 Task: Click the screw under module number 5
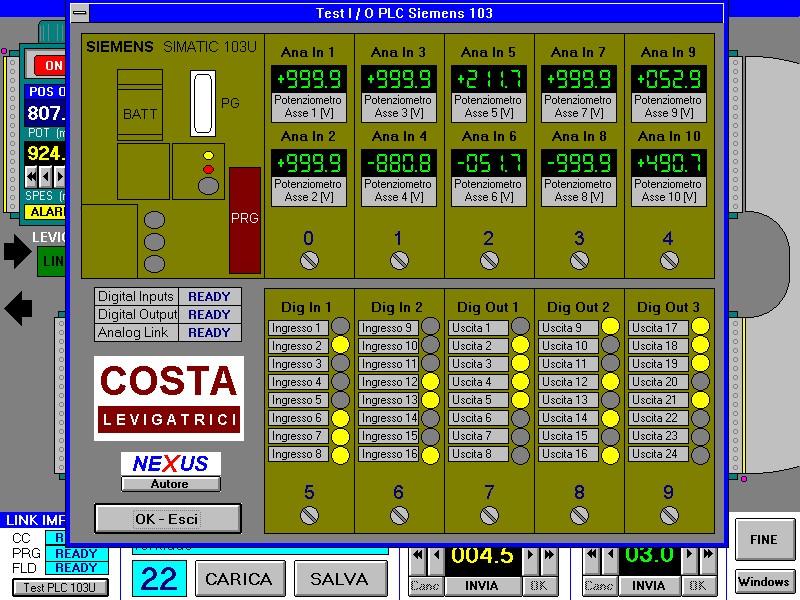[309, 515]
